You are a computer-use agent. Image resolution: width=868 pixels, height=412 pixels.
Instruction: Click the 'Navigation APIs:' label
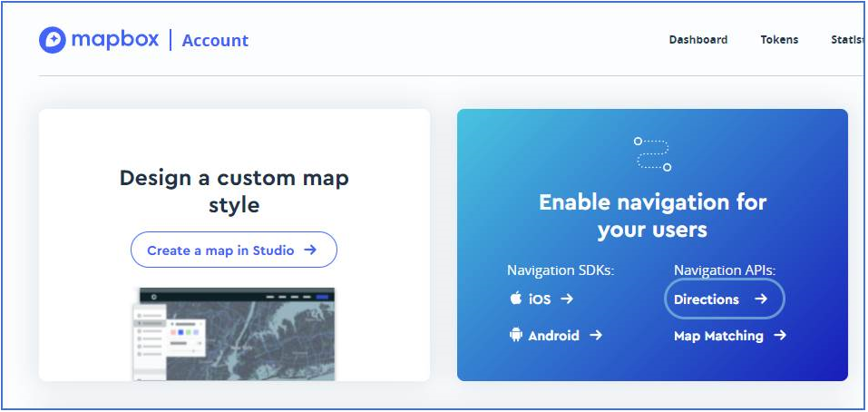725,270
